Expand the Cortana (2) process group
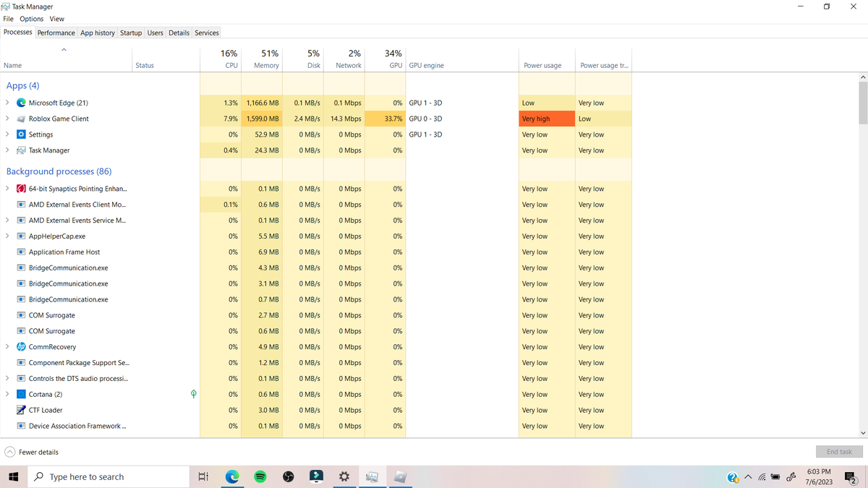Image resolution: width=868 pixels, height=488 pixels. coord(7,395)
